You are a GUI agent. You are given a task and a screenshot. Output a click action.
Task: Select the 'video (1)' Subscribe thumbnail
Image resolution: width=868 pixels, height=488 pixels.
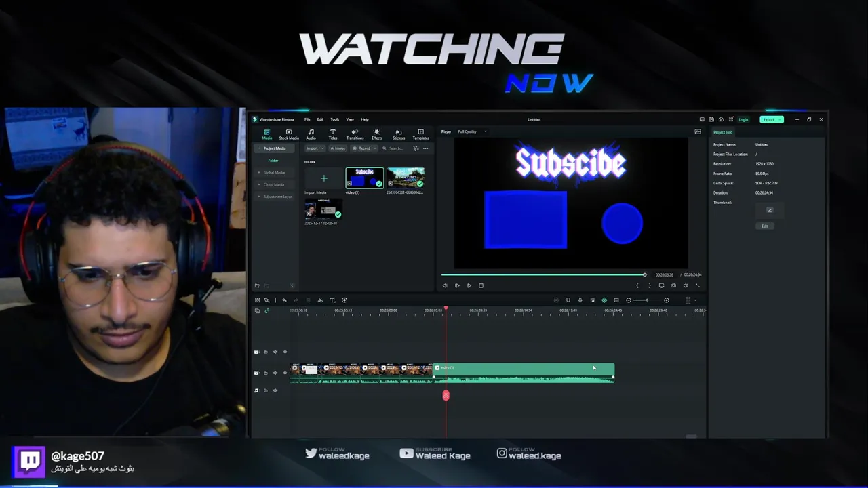tap(364, 178)
